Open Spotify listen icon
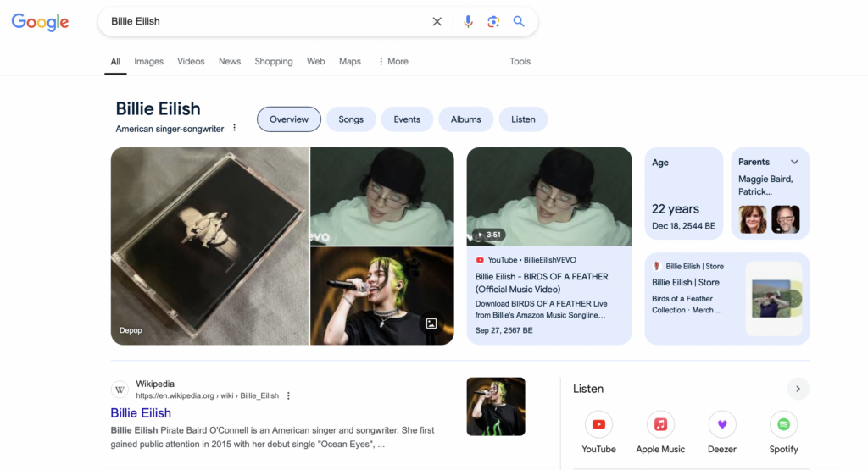 pos(783,424)
